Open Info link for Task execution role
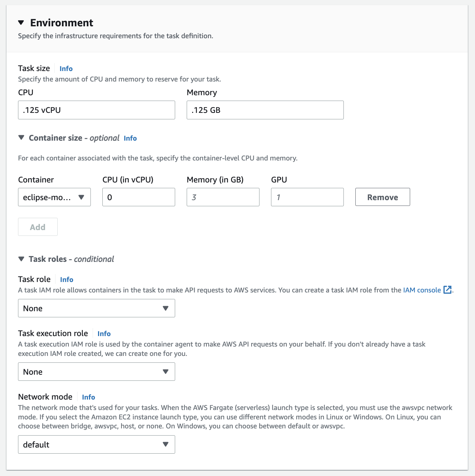Screen dimensions: 475x476 (x=104, y=334)
